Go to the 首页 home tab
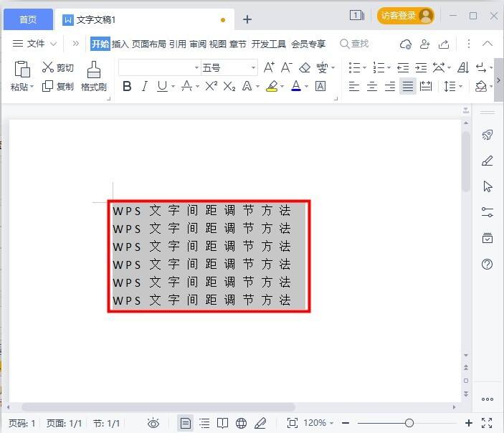The image size is (504, 433). click(x=28, y=19)
